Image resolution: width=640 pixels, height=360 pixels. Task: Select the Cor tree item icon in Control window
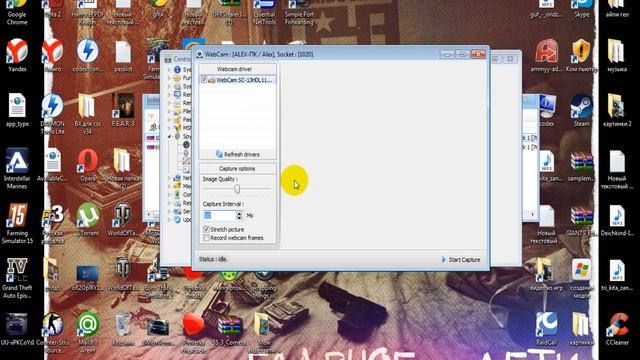pyautogui.click(x=177, y=195)
